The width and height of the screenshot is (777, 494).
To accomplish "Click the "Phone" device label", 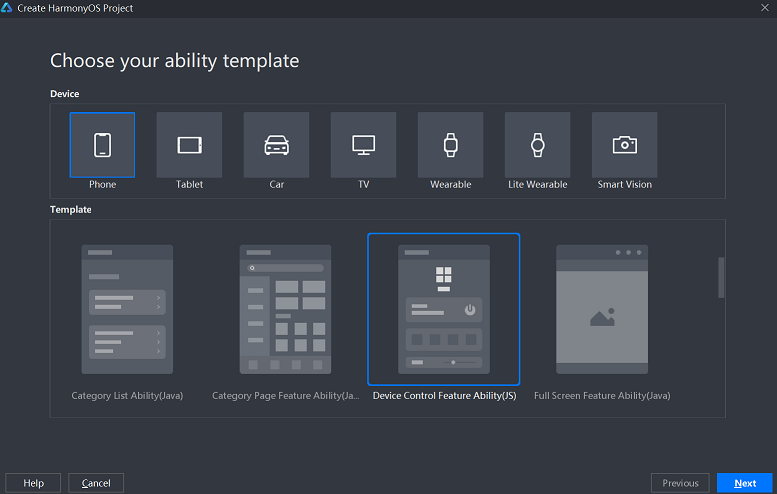I will (103, 184).
